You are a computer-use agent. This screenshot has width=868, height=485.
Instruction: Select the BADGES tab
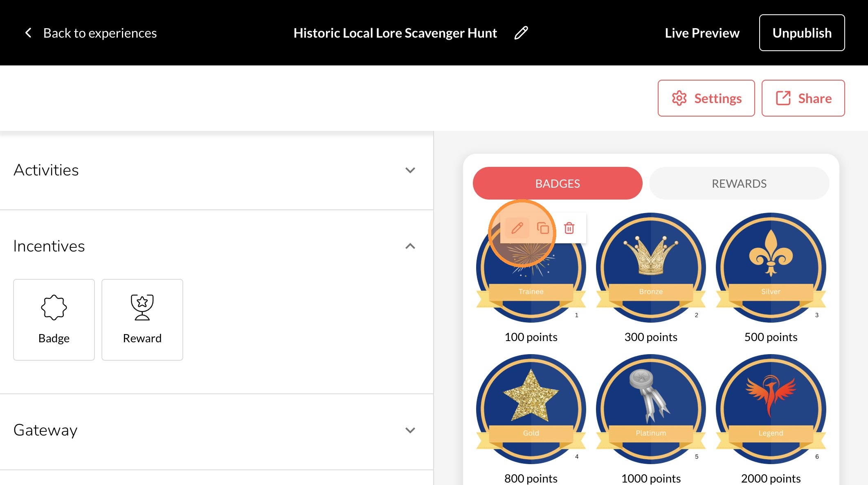coord(558,183)
